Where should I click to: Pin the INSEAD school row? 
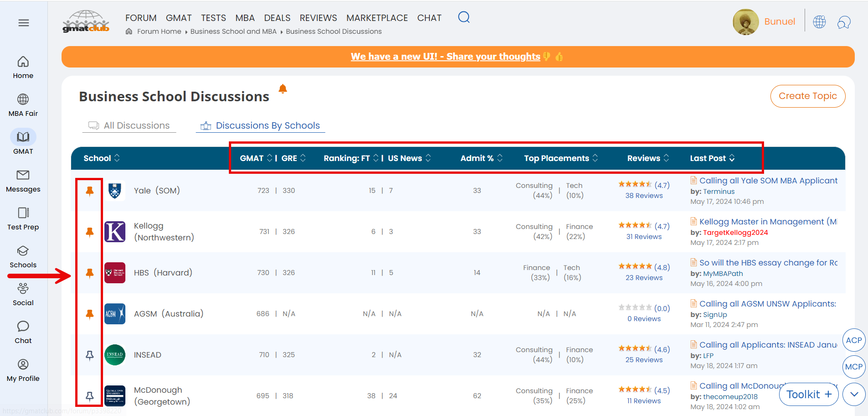(90, 355)
